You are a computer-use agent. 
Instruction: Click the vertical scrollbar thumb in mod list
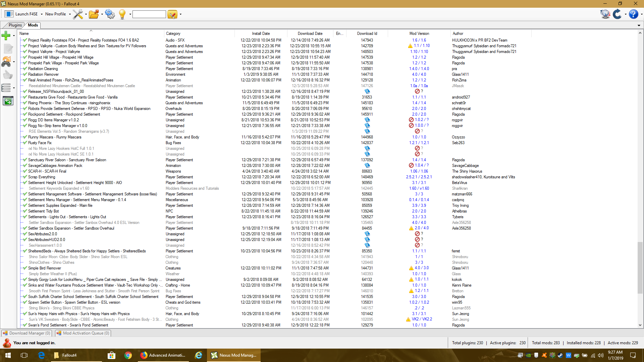click(x=640, y=267)
